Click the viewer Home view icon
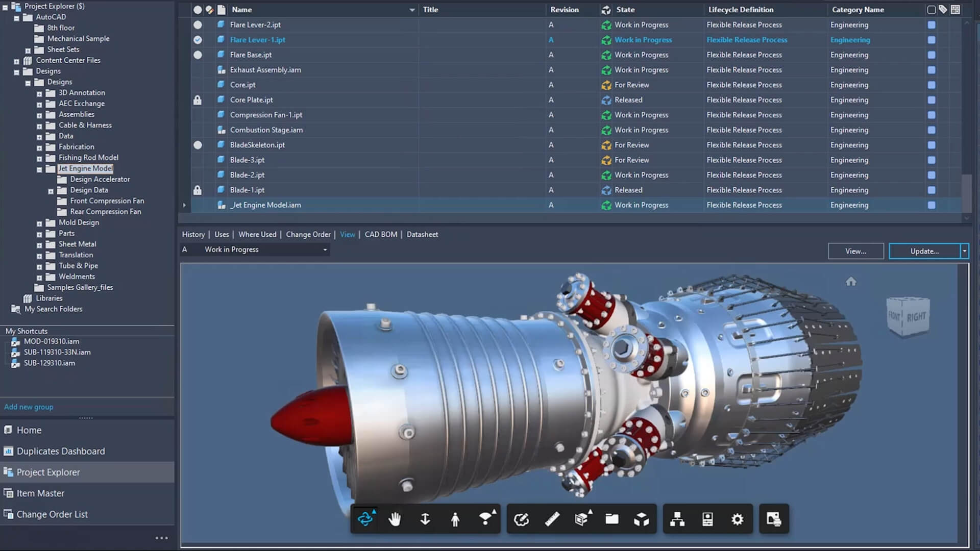 click(x=851, y=282)
